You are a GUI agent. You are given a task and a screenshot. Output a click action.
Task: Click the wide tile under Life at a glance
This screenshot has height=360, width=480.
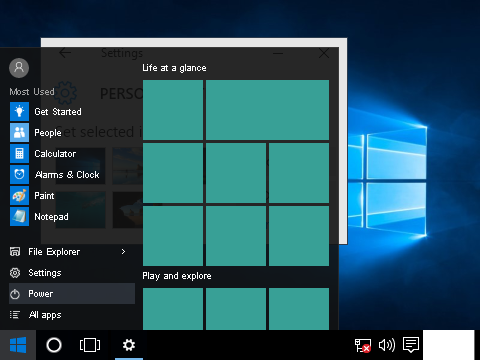pyautogui.click(x=267, y=110)
